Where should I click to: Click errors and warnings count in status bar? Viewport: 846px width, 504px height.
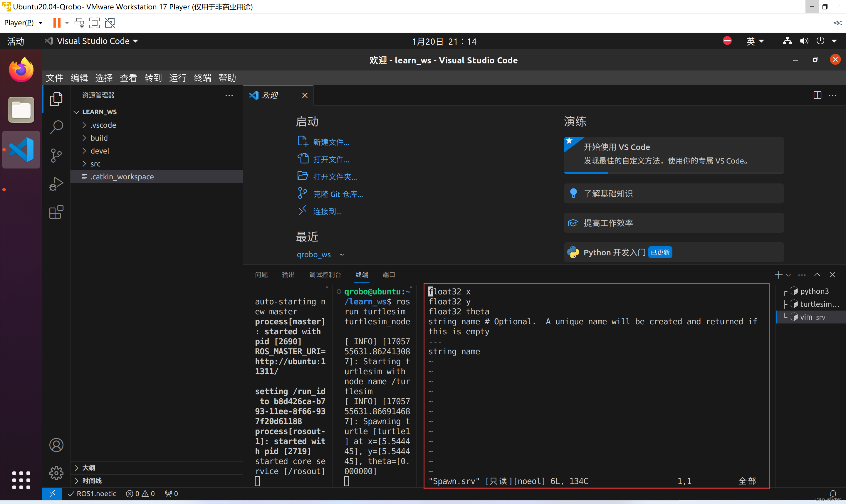140,494
